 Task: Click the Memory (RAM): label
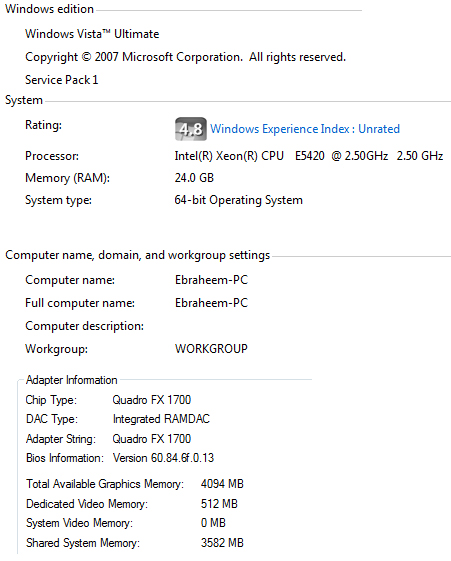(67, 178)
